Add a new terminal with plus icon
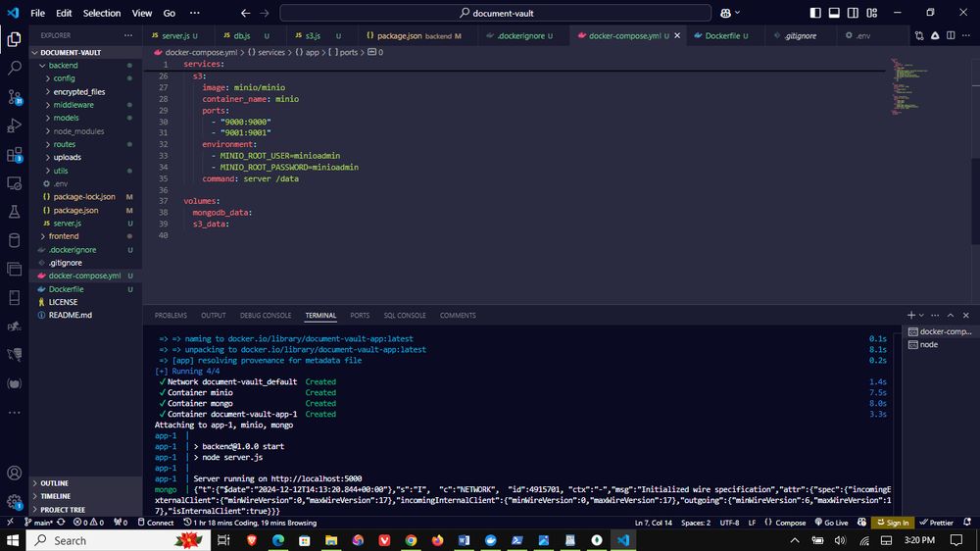 point(910,315)
